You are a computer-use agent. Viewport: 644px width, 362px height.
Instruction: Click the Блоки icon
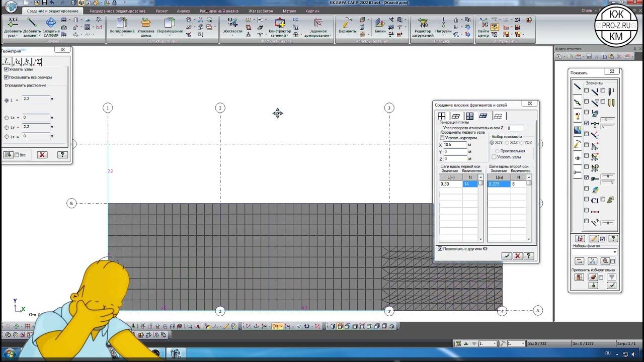click(380, 25)
